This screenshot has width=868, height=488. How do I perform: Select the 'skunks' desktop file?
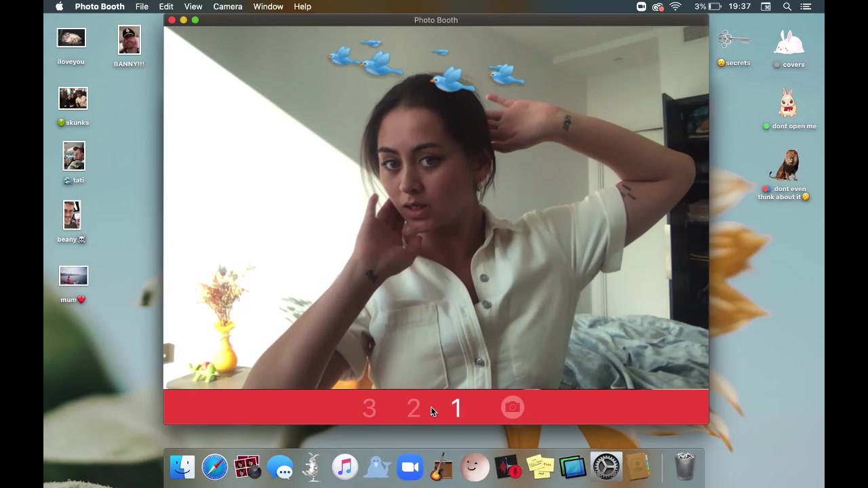73,99
